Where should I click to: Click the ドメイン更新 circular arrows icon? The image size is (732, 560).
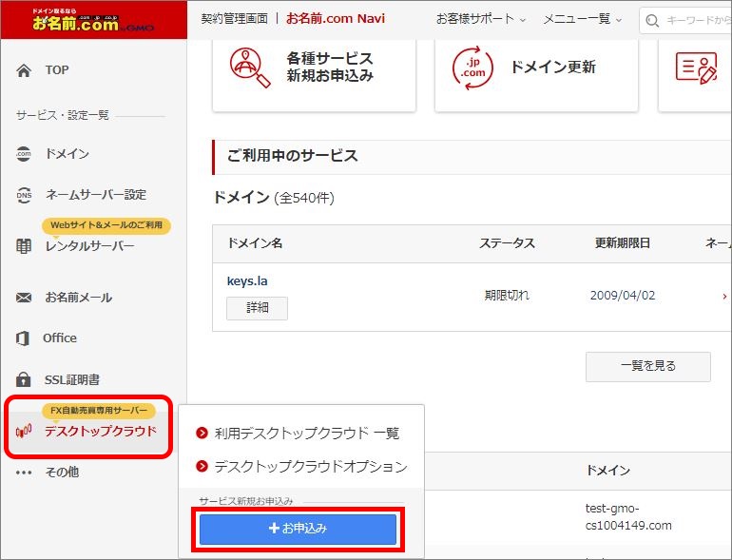[x=472, y=68]
